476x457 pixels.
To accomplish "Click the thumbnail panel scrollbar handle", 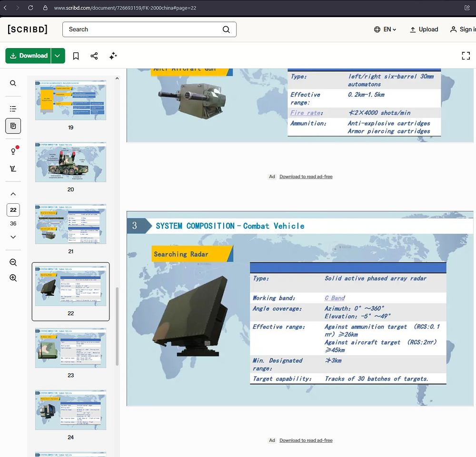I will click(117, 327).
